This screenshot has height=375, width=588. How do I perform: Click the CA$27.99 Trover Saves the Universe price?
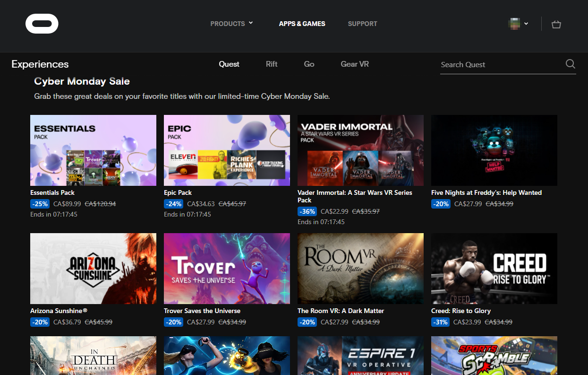201,322
